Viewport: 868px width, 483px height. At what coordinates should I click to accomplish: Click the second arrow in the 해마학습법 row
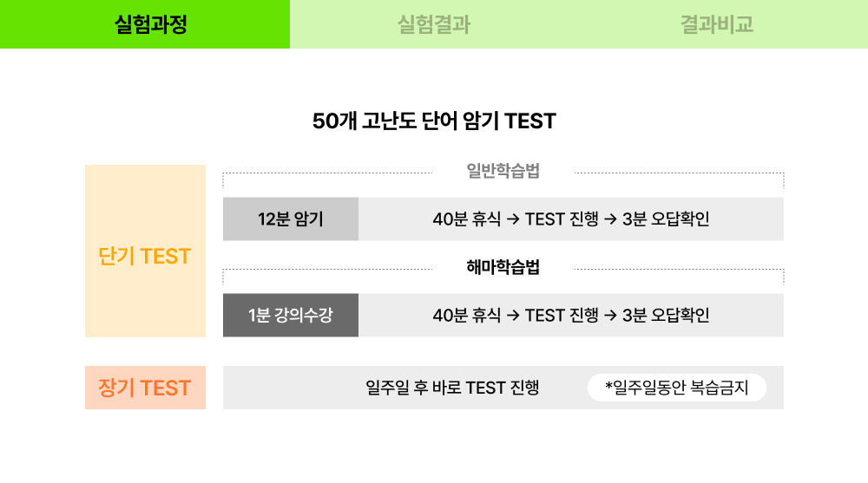click(610, 316)
